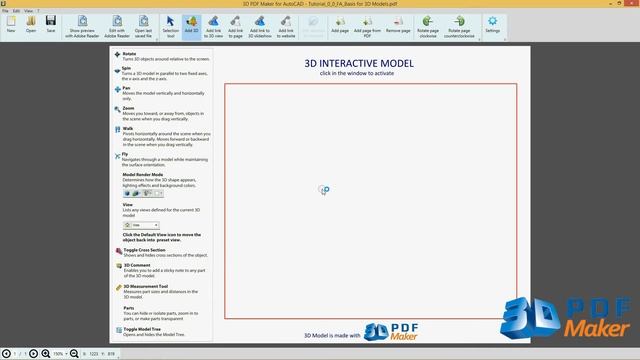Zoom out with magnifier minus
Image resolution: width=640 pixels, height=360 pixels.
[x=74, y=354]
